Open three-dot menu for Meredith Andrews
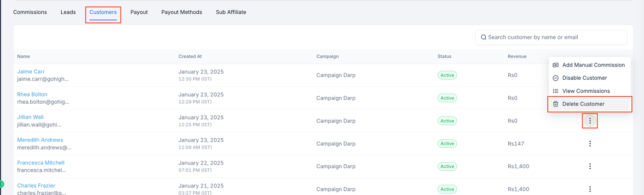 click(x=590, y=144)
